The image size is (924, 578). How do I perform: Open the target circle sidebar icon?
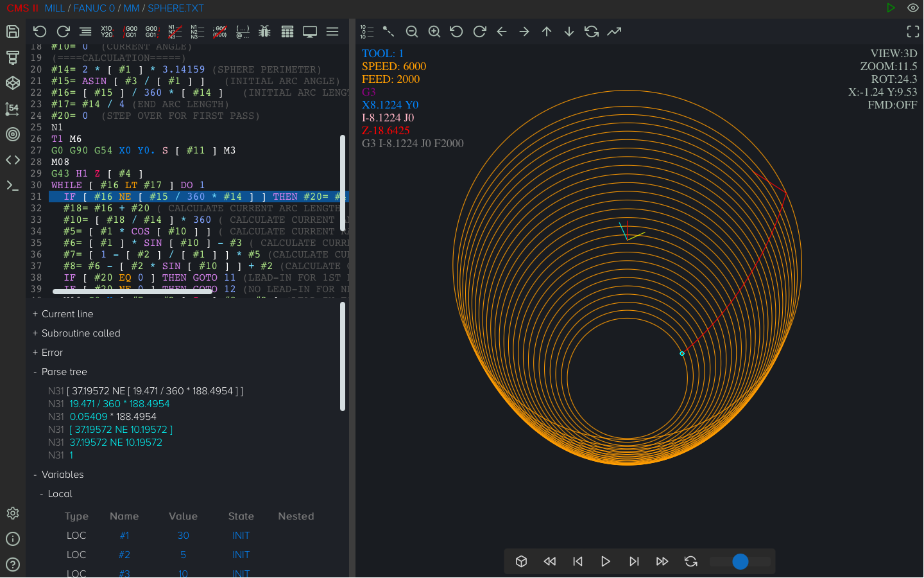point(13,134)
